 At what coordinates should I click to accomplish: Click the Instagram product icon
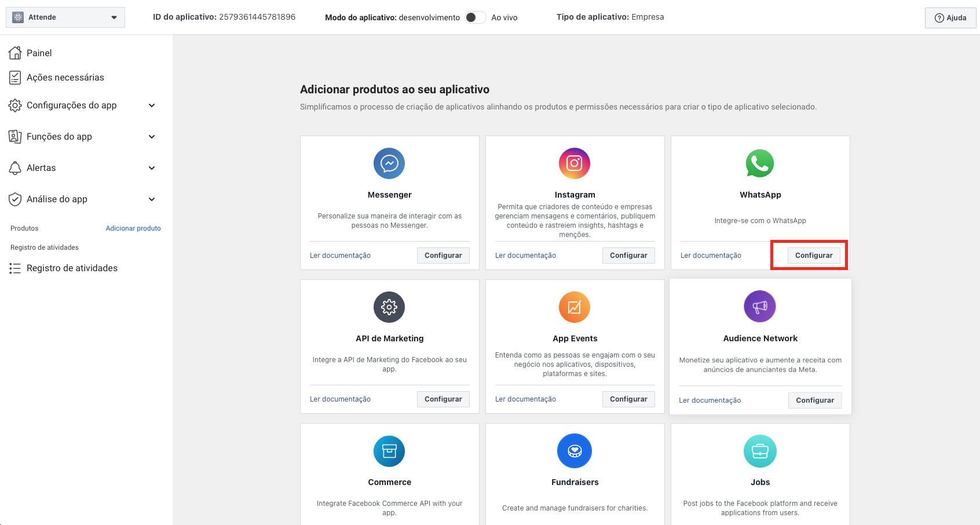tap(575, 163)
